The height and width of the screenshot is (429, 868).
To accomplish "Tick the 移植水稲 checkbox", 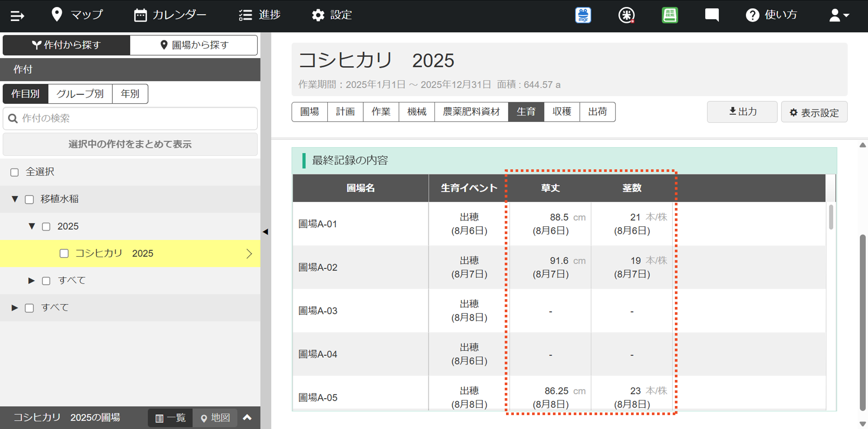I will 30,199.
